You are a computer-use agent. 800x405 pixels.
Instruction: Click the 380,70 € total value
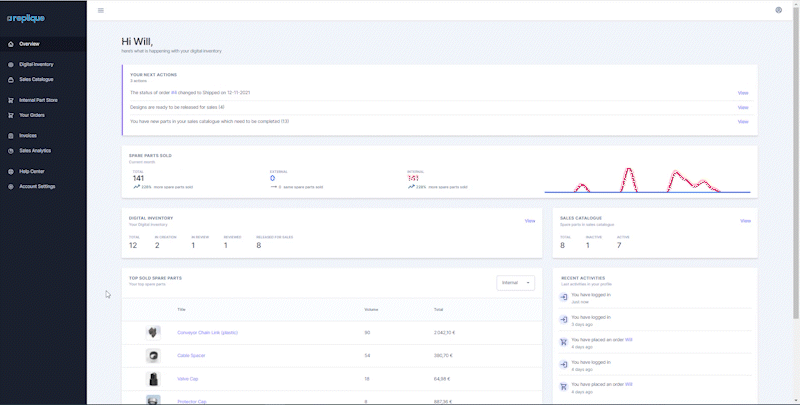point(443,356)
